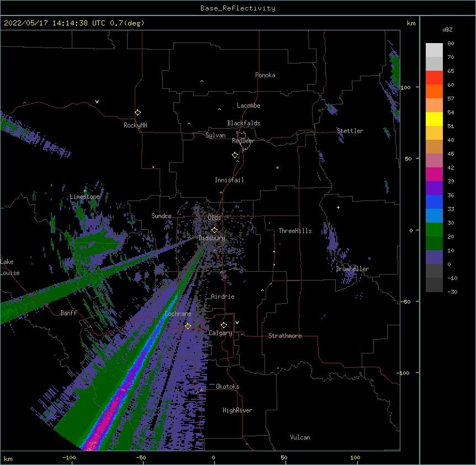476x465 pixels.
Task: Select the Sundre label
Action: tap(161, 216)
